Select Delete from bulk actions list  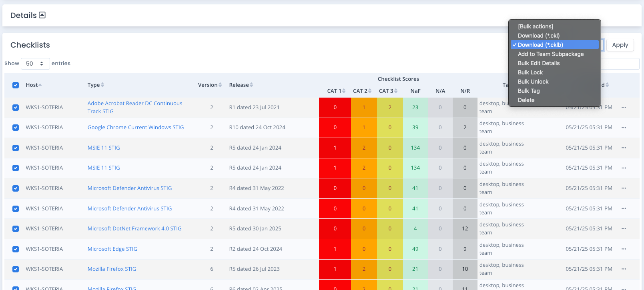coord(555,100)
